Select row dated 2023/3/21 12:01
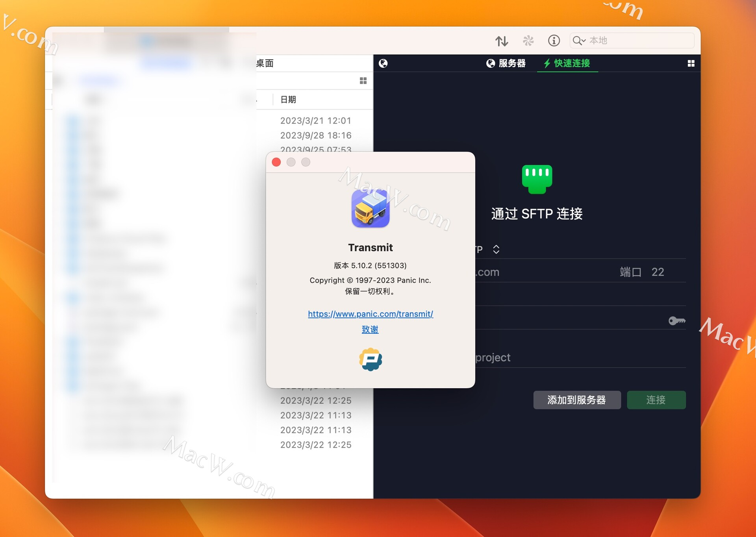756x537 pixels. 315,120
